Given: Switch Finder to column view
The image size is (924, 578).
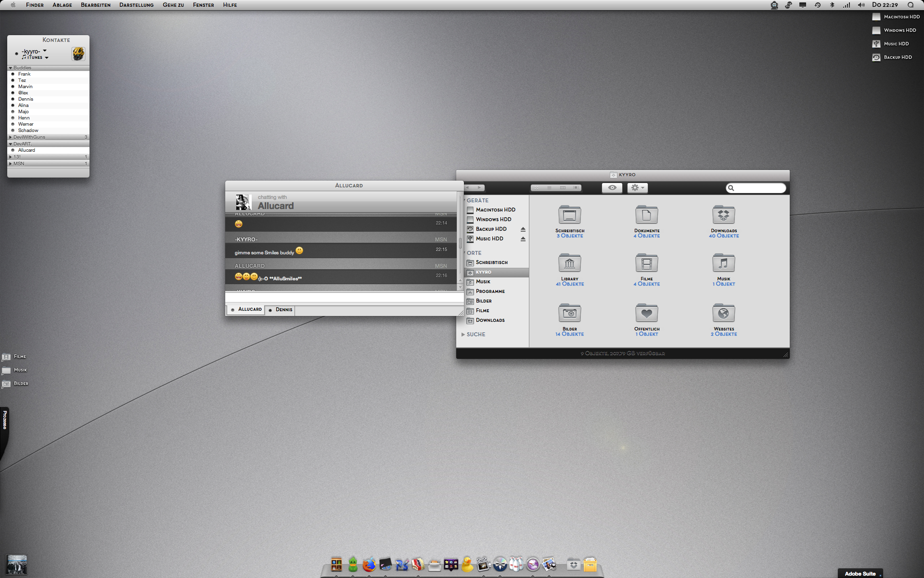Looking at the screenshot, I should (x=563, y=188).
